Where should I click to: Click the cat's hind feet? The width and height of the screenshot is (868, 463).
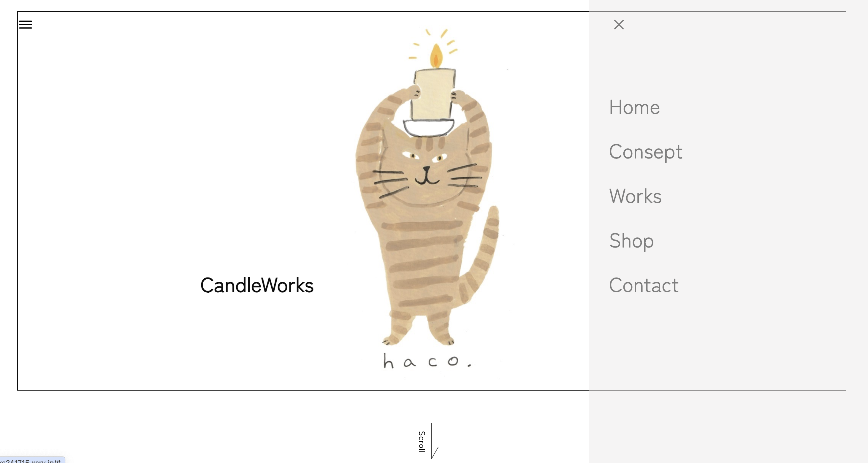(x=418, y=339)
